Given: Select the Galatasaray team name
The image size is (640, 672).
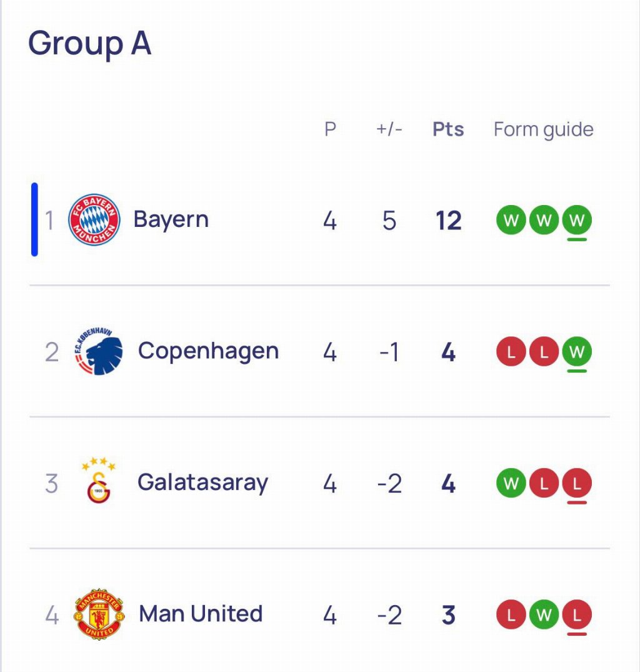Looking at the screenshot, I should pos(202,483).
